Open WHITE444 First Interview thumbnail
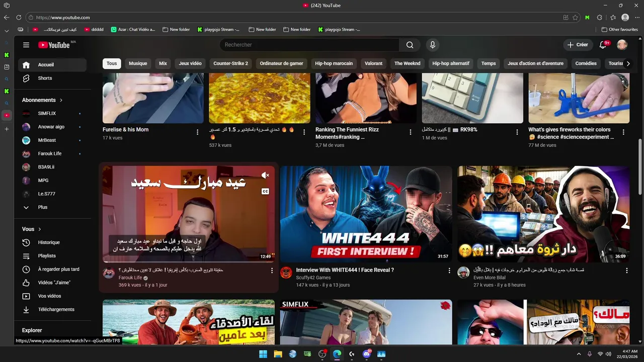The height and width of the screenshot is (362, 644). tap(366, 214)
